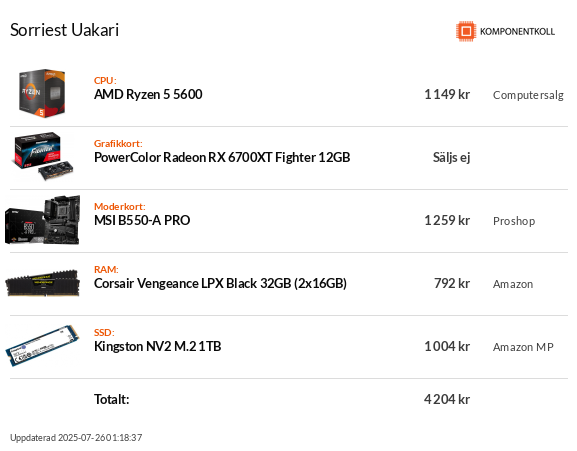Click the MSI B550-A PRO motherboard image

[43, 220]
